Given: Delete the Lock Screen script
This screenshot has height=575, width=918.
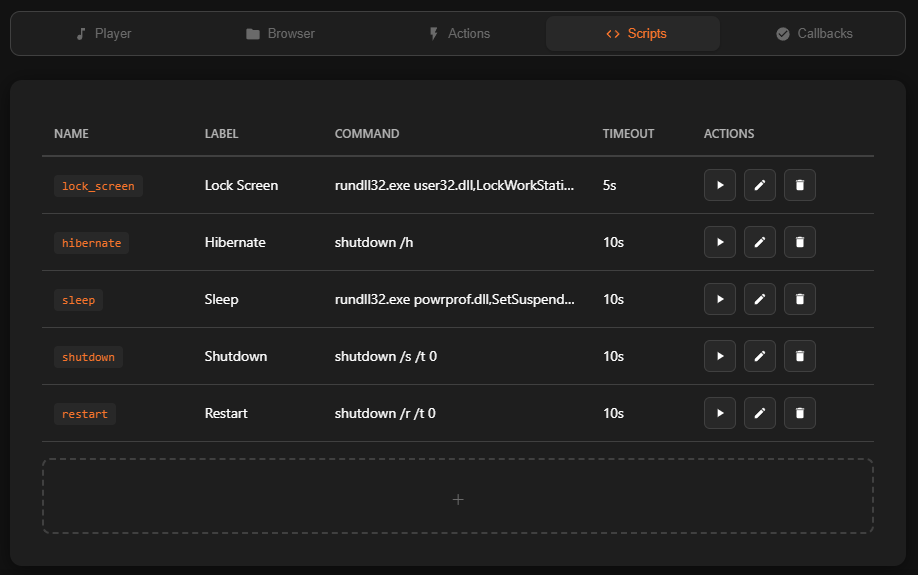Looking at the screenshot, I should pos(800,185).
